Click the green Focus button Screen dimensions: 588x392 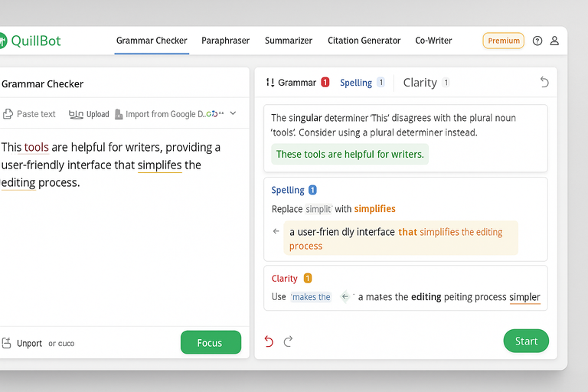(x=211, y=342)
